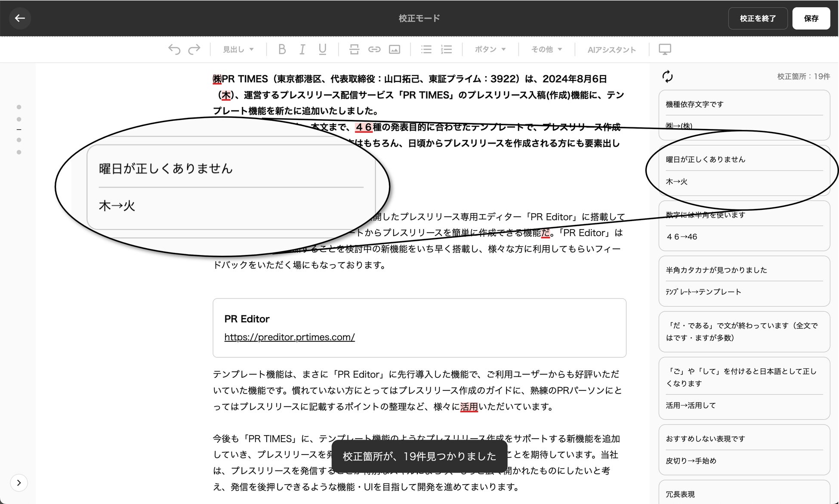Toggle bold formatting

pos(282,49)
